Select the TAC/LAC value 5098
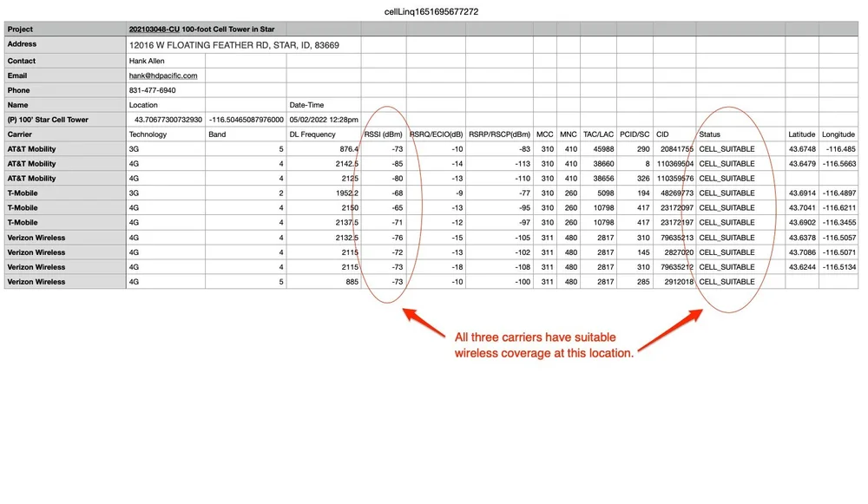868x504 pixels. coord(606,193)
